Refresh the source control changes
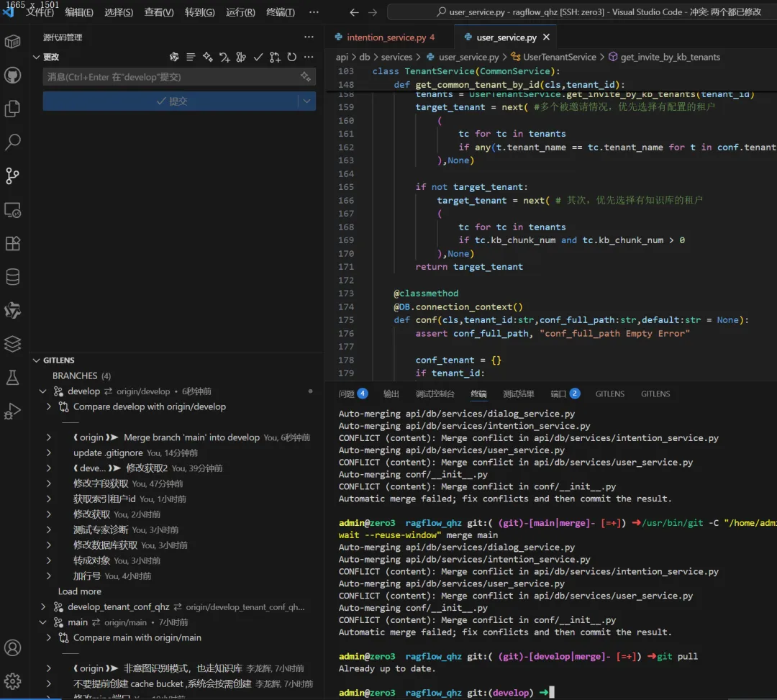 292,57
